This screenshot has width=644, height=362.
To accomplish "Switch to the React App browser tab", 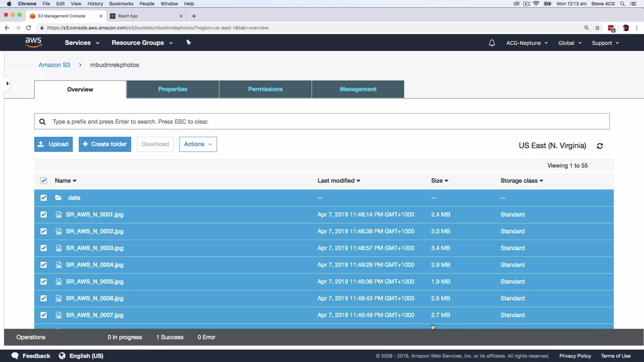I will pos(146,16).
